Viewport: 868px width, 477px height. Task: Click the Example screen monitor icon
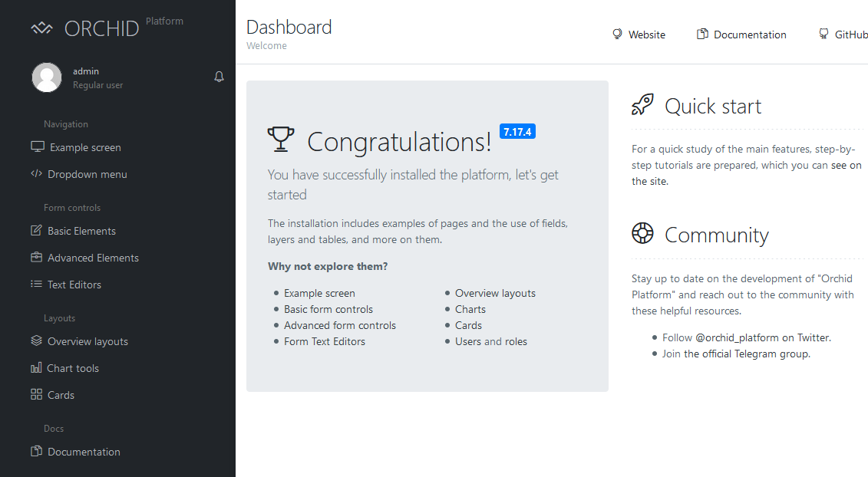[x=37, y=147]
